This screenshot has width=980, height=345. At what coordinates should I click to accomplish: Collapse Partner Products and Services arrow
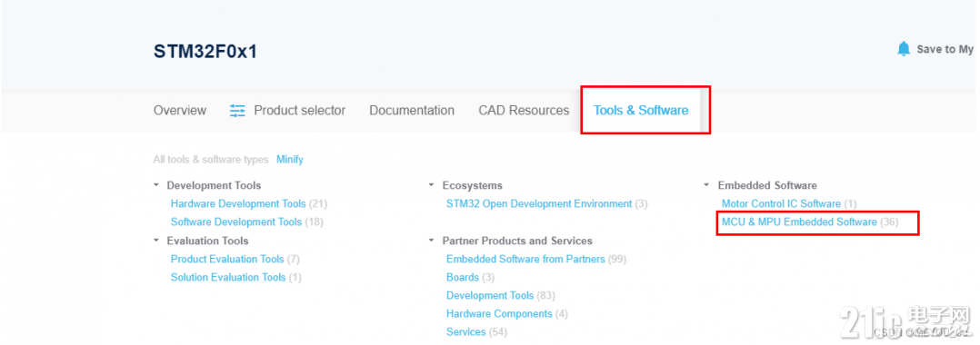[x=431, y=241]
